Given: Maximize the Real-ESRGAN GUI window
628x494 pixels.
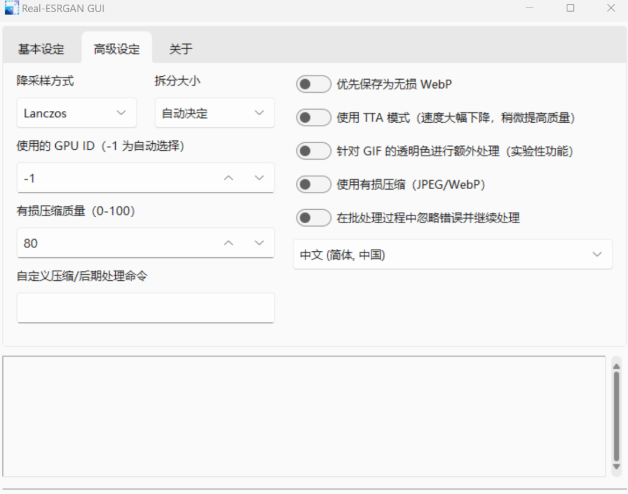Looking at the screenshot, I should [570, 8].
